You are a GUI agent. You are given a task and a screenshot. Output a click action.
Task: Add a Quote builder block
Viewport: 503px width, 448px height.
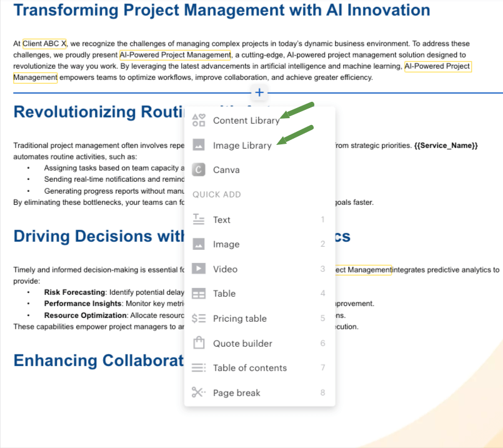click(x=259, y=344)
